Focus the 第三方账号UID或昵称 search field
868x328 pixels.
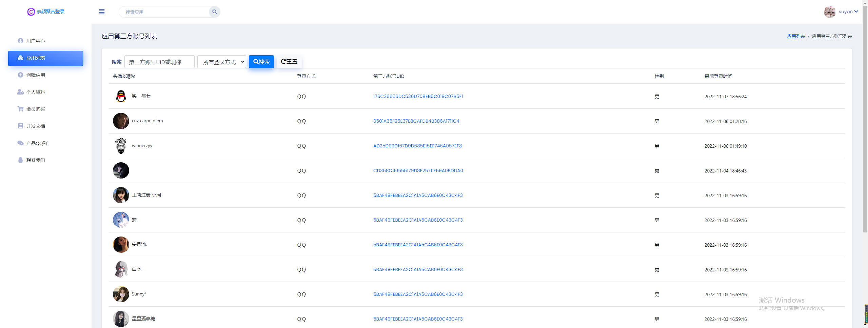point(159,62)
